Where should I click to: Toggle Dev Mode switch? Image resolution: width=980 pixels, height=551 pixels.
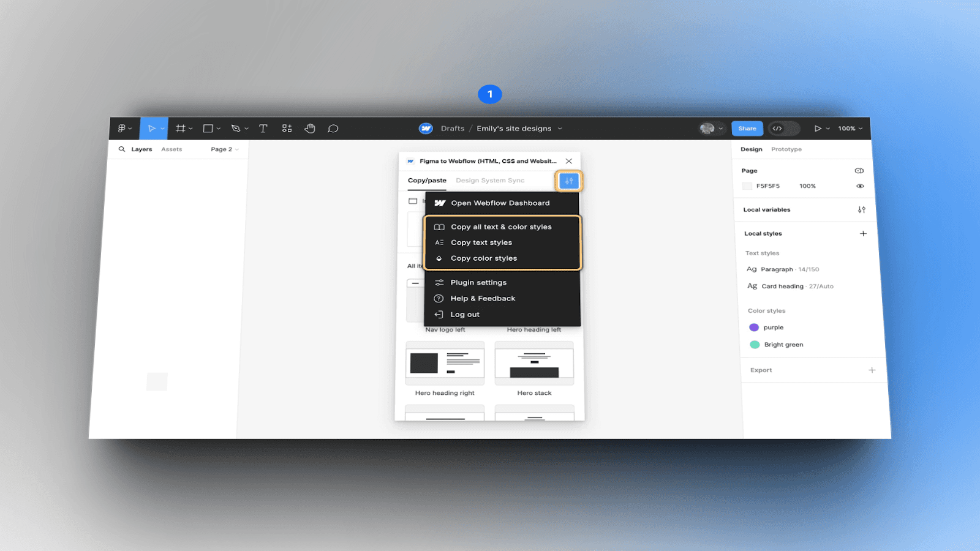click(784, 129)
